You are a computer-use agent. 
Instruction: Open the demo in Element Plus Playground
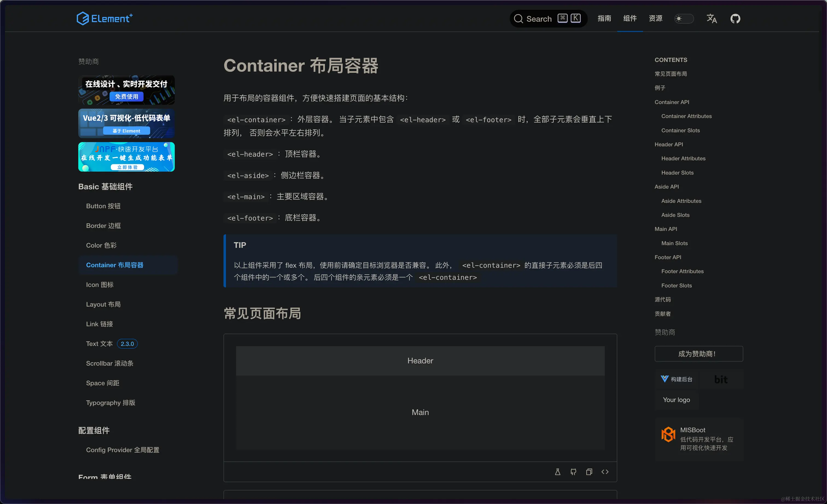click(x=557, y=471)
